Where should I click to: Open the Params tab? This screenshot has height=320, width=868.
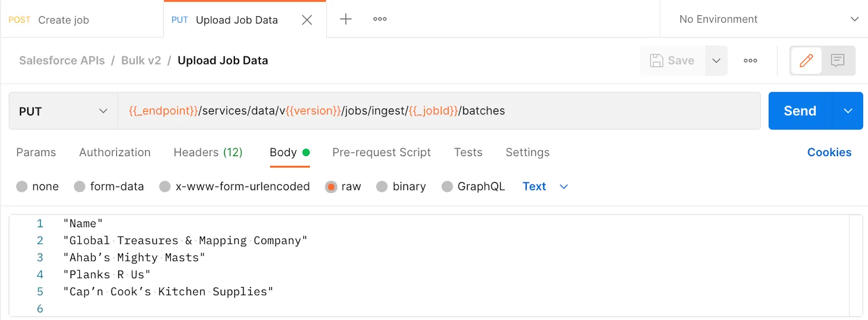click(x=36, y=152)
